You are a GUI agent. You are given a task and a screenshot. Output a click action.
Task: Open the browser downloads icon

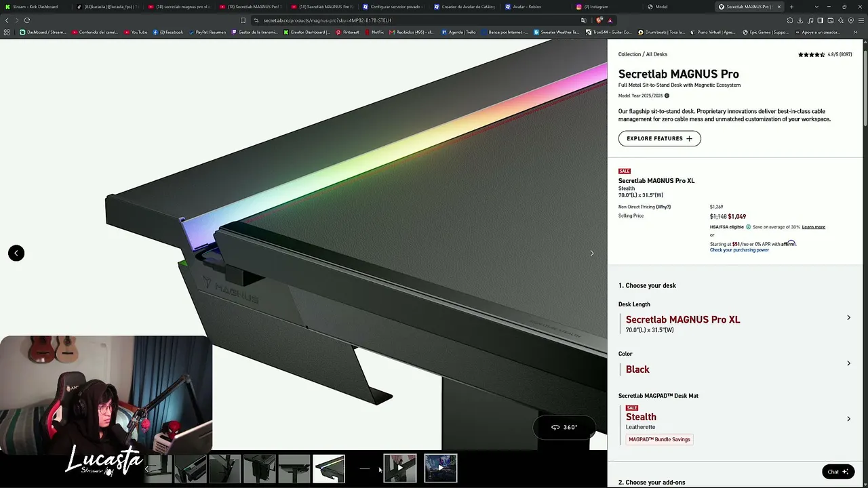pyautogui.click(x=800, y=20)
